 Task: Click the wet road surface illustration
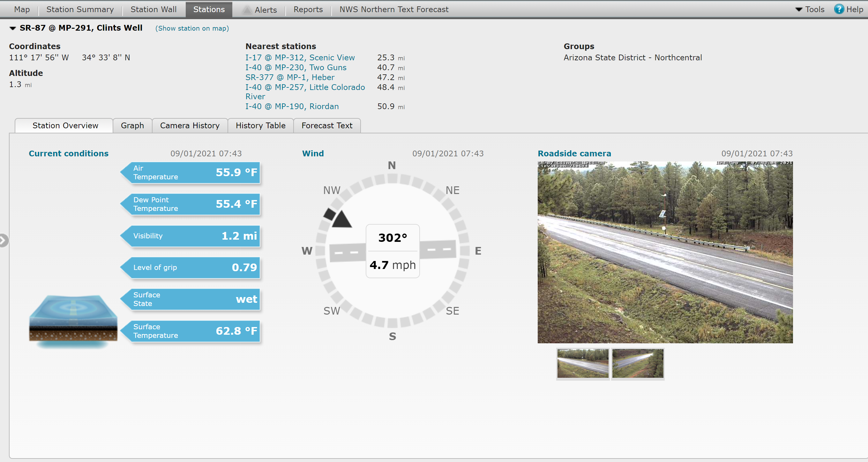pyautogui.click(x=73, y=317)
